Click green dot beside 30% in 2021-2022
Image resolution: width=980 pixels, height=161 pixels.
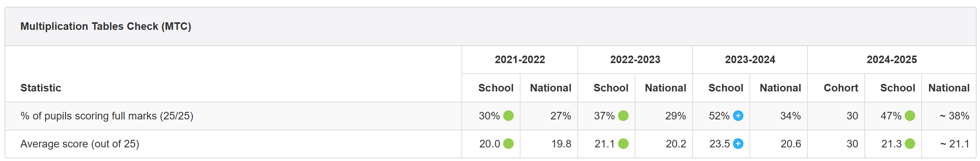tap(508, 116)
